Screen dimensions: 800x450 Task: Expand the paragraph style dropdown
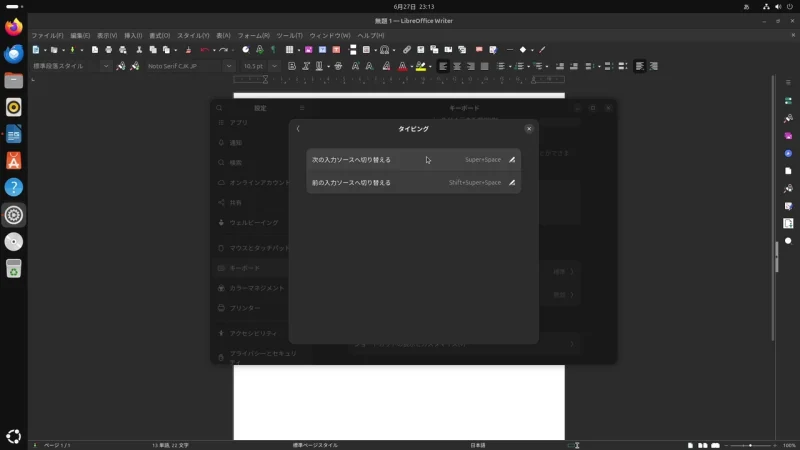pos(106,66)
